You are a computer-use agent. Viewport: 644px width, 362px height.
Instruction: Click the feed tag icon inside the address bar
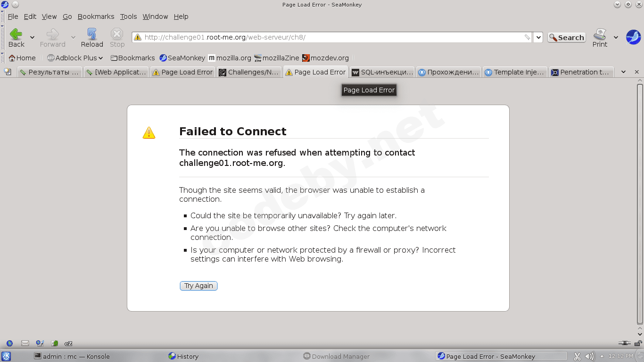528,37
